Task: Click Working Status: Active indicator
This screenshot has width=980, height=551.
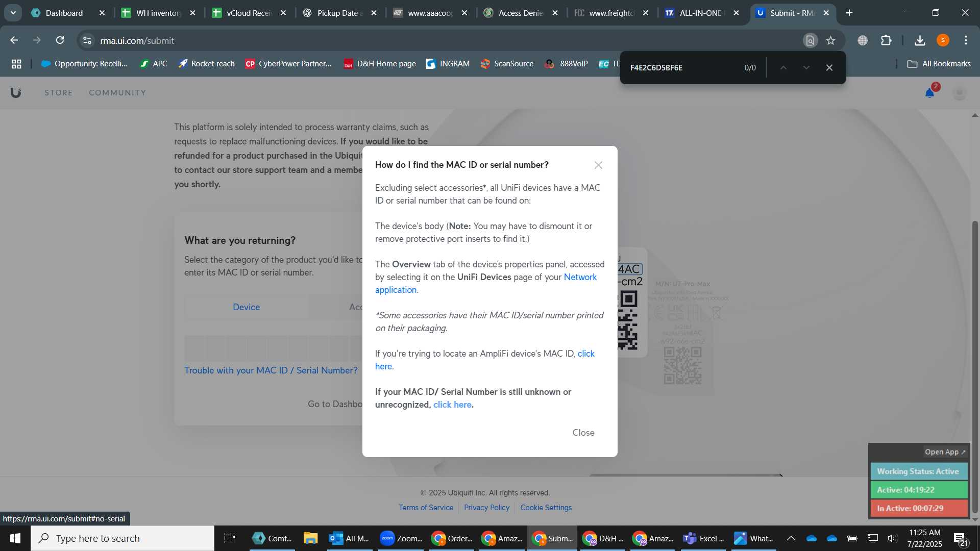Action: tap(919, 471)
